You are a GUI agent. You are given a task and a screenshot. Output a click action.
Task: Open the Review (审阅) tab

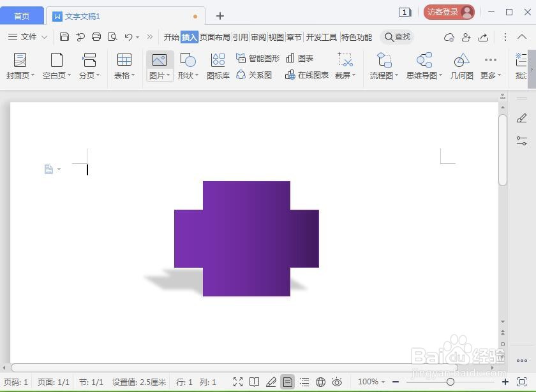pos(258,37)
